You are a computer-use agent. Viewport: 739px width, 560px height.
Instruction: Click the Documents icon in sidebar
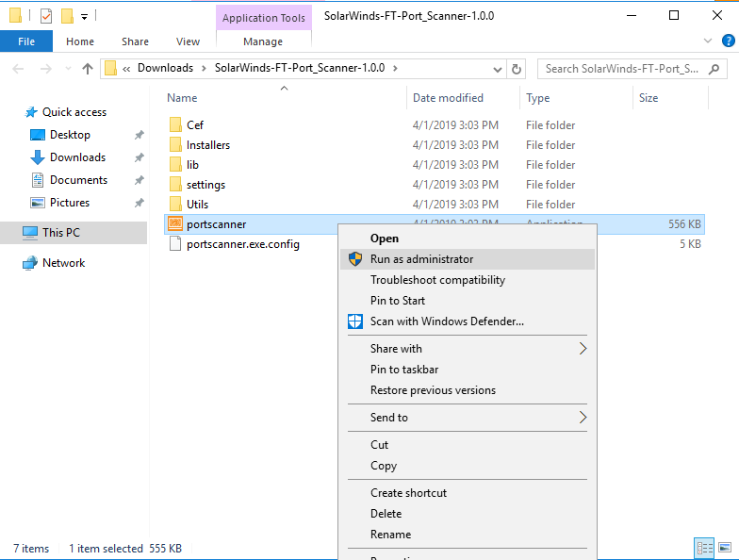point(38,180)
